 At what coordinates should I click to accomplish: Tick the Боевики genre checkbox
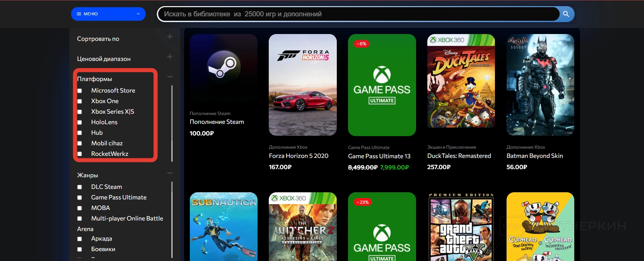click(x=80, y=249)
